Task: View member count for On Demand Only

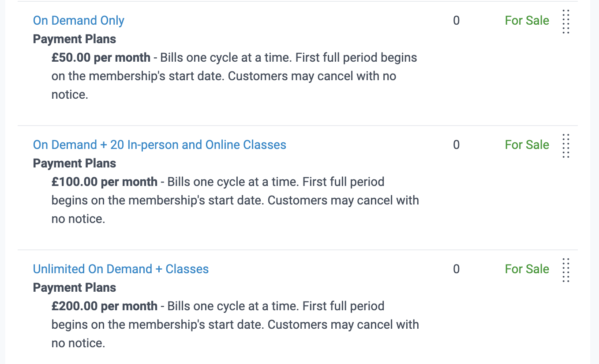Action: pos(457,21)
